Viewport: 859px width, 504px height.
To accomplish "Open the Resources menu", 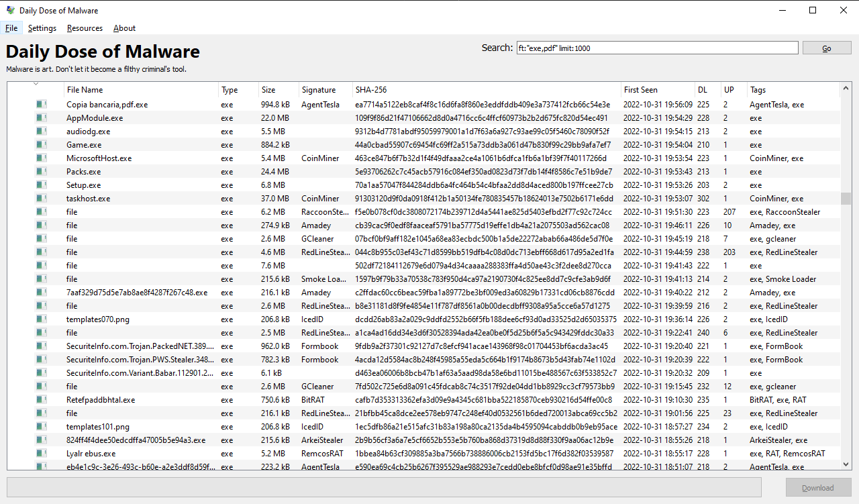I will [85, 28].
